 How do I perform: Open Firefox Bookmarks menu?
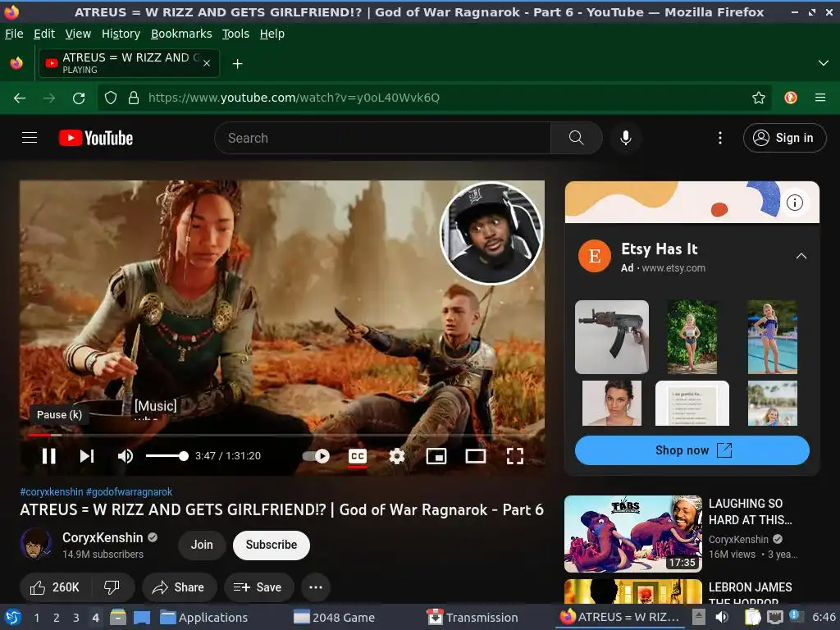point(181,34)
